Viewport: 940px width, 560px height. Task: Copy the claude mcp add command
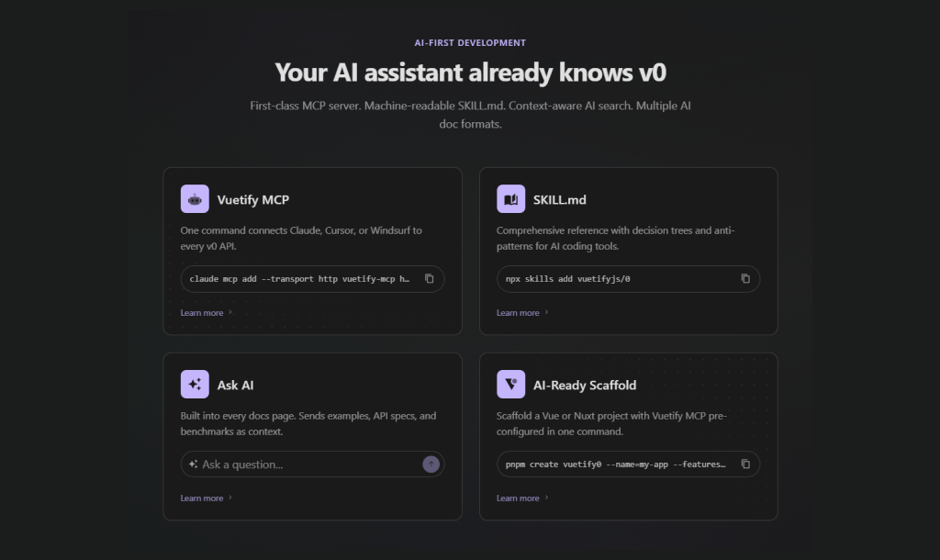[x=430, y=279]
